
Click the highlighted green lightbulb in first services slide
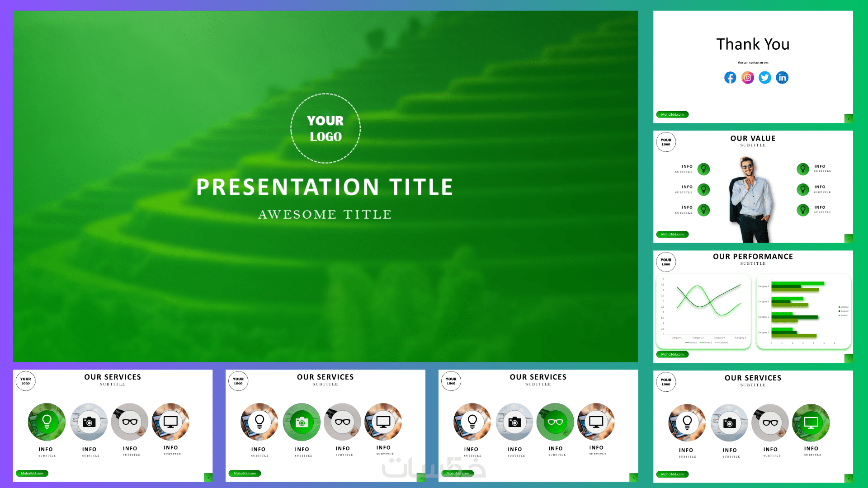[47, 422]
